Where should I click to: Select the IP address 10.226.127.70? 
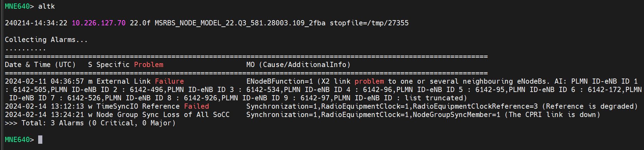point(99,23)
